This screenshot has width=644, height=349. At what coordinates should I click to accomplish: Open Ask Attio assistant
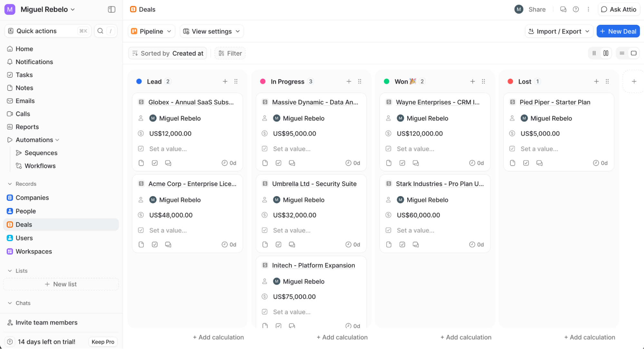[619, 9]
